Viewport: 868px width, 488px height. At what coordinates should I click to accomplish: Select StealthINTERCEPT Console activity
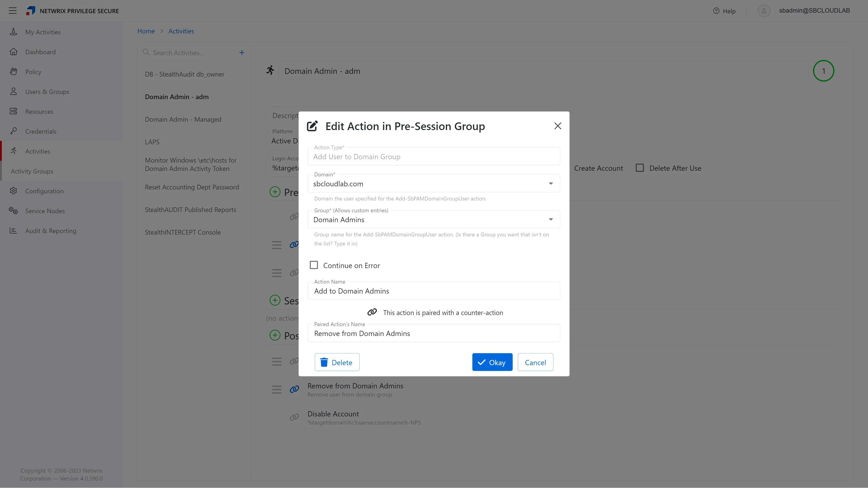(x=183, y=232)
